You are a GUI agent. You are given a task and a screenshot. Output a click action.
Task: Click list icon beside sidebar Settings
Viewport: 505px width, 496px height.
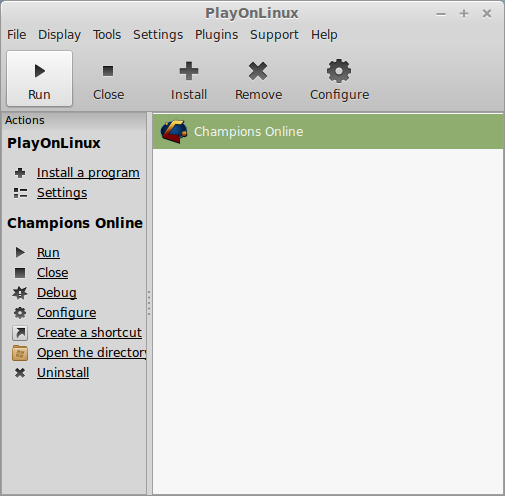(20, 193)
